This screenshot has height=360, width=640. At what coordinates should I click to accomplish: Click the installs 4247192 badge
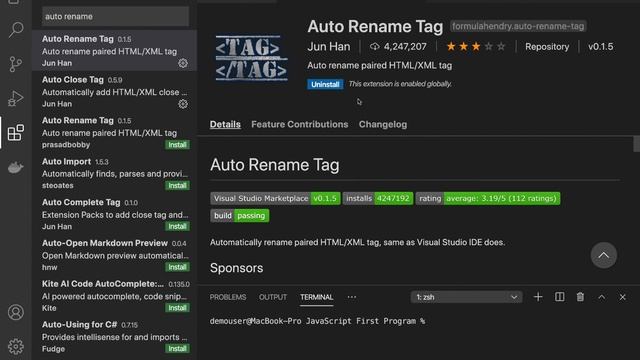tap(378, 198)
